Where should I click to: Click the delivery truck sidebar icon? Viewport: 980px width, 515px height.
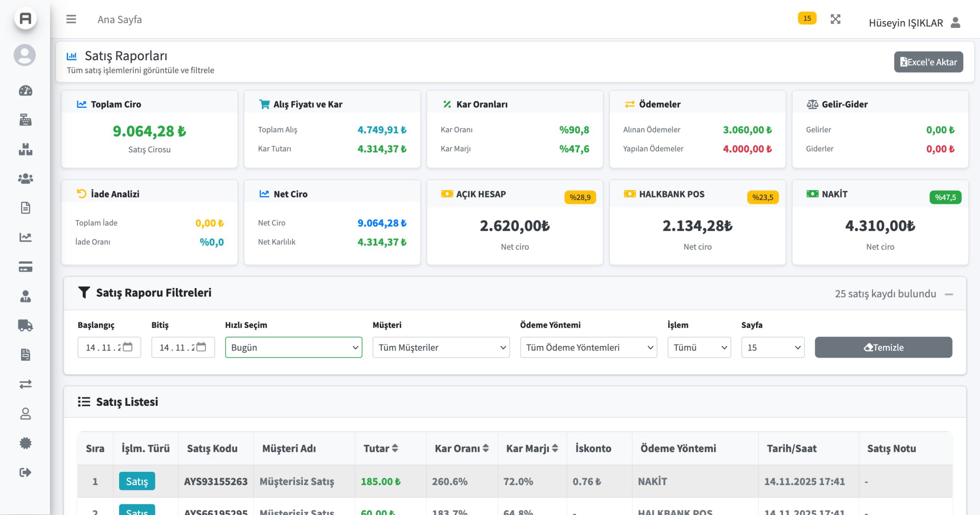(25, 325)
